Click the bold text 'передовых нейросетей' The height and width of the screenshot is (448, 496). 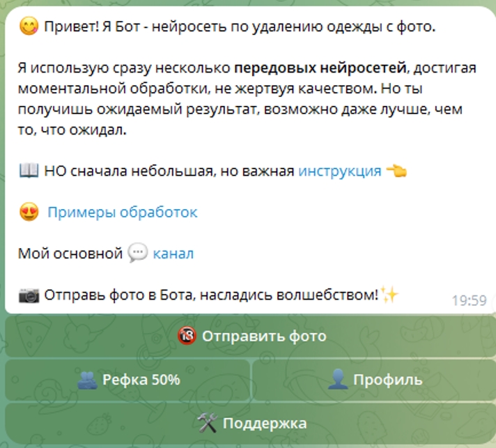[320, 68]
